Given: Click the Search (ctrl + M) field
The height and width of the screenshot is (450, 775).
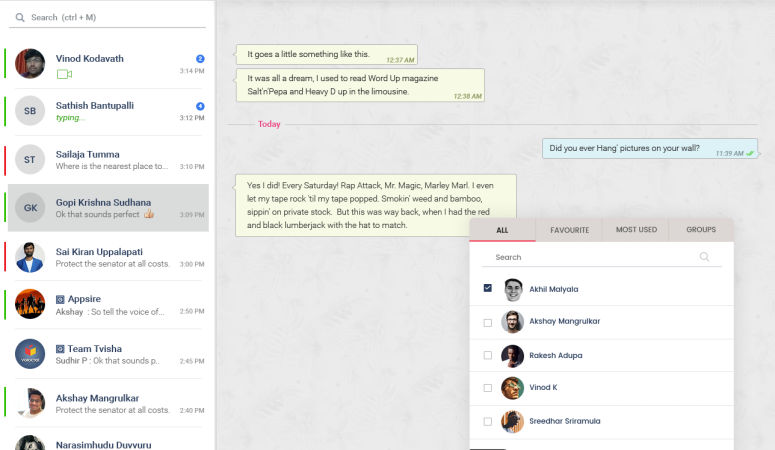Looking at the screenshot, I should coord(107,17).
